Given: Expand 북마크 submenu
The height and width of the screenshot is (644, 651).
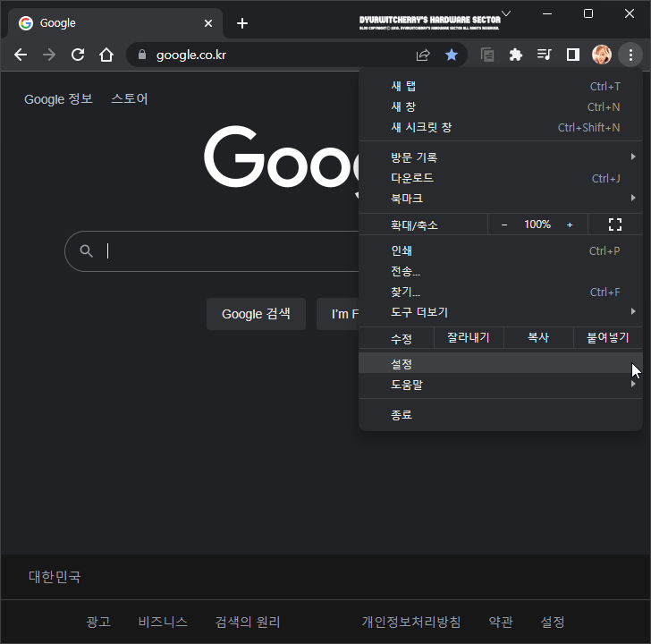Looking at the screenshot, I should pyautogui.click(x=501, y=199).
